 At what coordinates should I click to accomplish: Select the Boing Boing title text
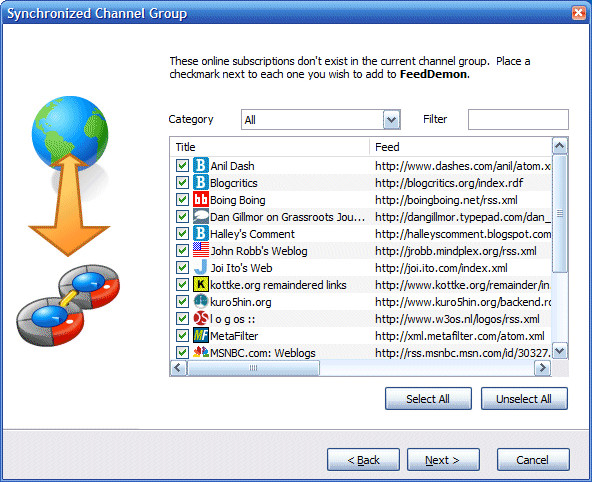tap(237, 200)
